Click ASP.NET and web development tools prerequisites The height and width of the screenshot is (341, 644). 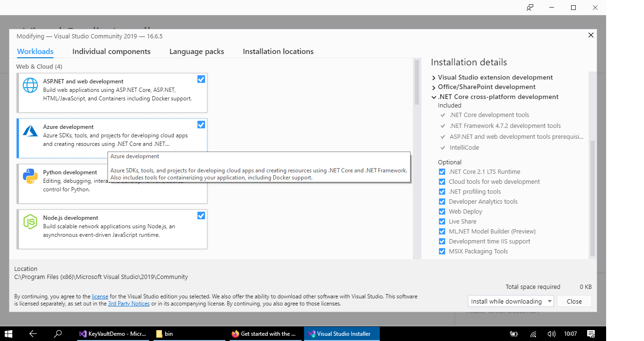click(516, 136)
